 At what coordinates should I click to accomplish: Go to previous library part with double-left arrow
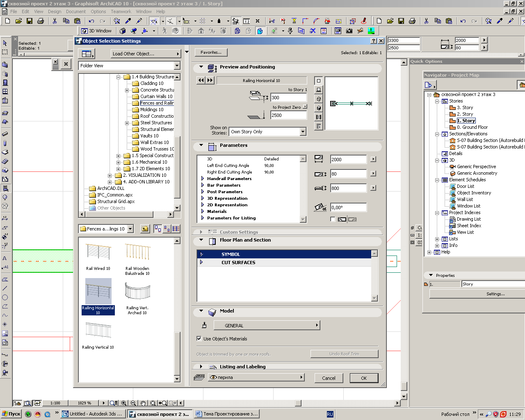click(x=201, y=80)
